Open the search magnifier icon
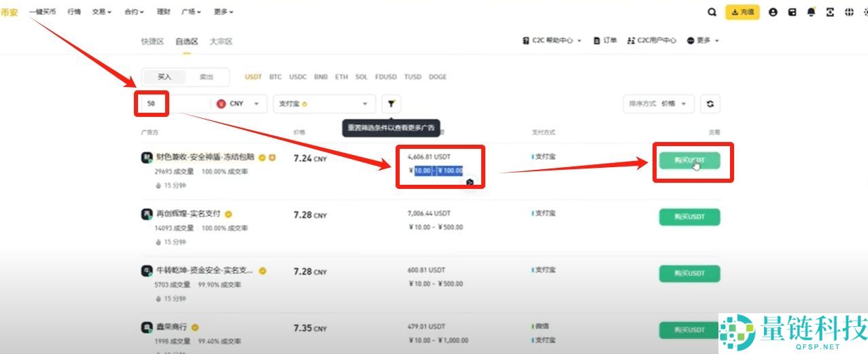868x354 pixels. [712, 12]
